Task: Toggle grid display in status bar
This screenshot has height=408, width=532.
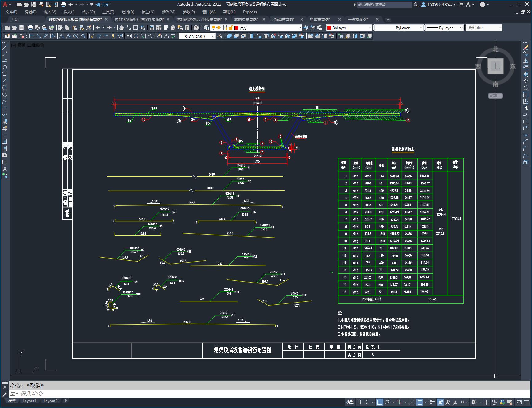Action: click(x=359, y=402)
